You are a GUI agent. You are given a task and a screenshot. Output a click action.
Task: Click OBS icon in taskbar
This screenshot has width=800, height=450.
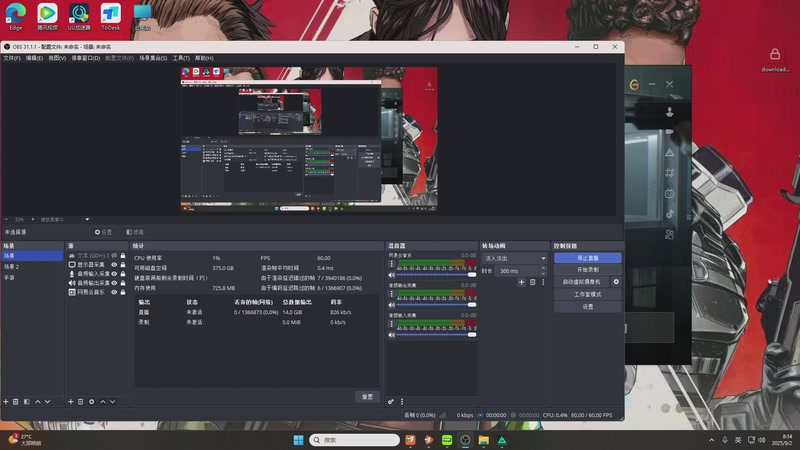coord(465,440)
